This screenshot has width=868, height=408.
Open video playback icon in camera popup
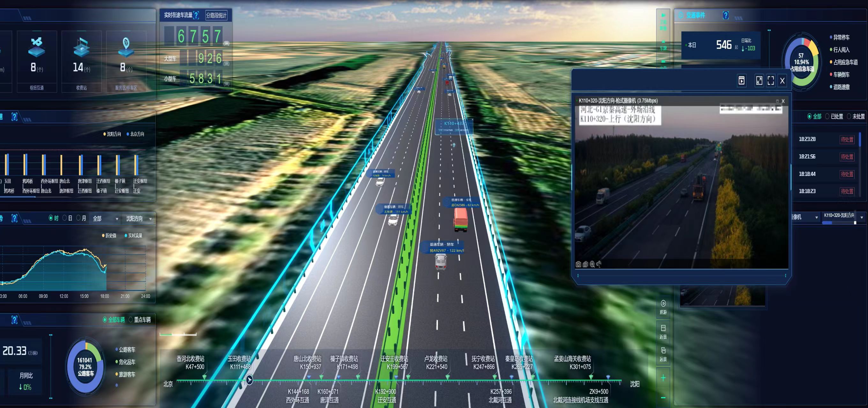point(742,80)
